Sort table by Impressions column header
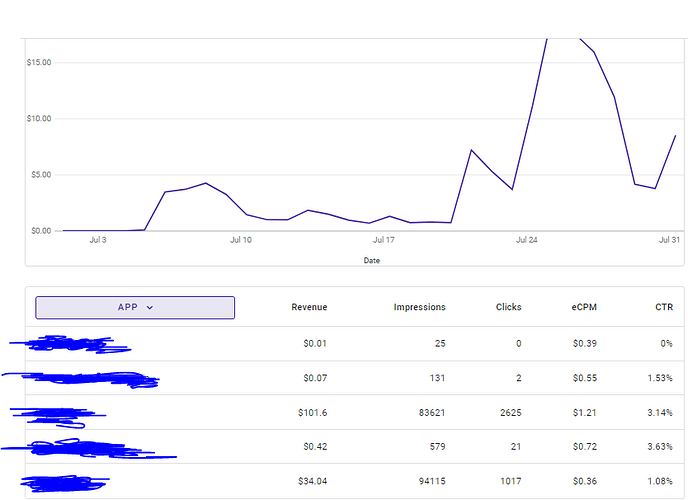 click(419, 307)
